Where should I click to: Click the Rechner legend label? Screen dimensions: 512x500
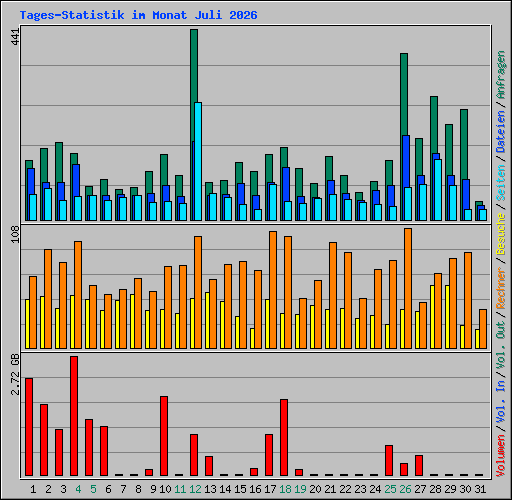pos(501,288)
